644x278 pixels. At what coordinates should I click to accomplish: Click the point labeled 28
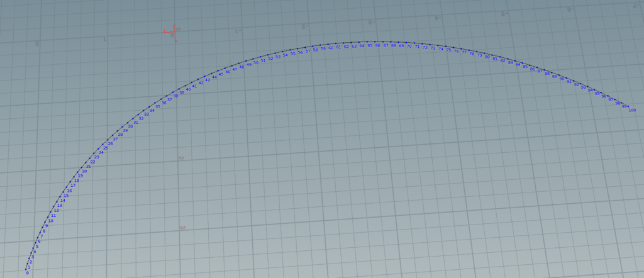pos(120,135)
